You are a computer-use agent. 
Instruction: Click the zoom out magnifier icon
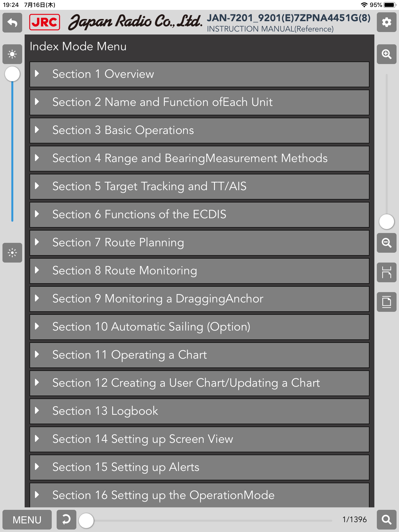386,243
